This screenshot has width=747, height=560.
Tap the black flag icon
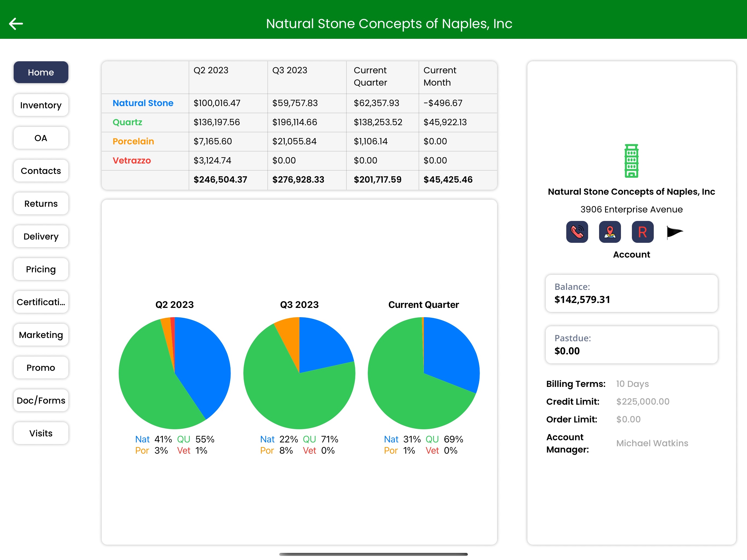pyautogui.click(x=674, y=232)
